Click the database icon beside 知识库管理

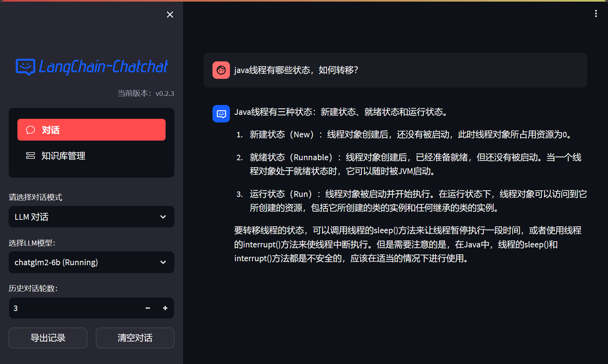click(31, 156)
